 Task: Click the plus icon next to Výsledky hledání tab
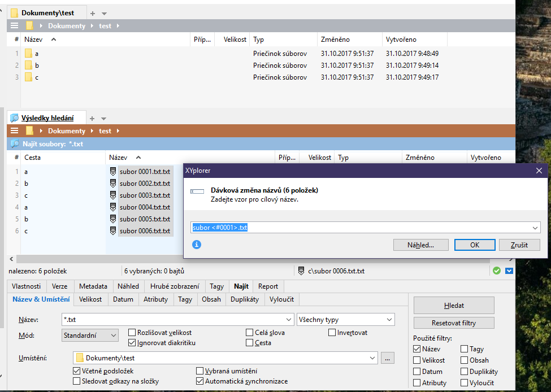click(93, 119)
